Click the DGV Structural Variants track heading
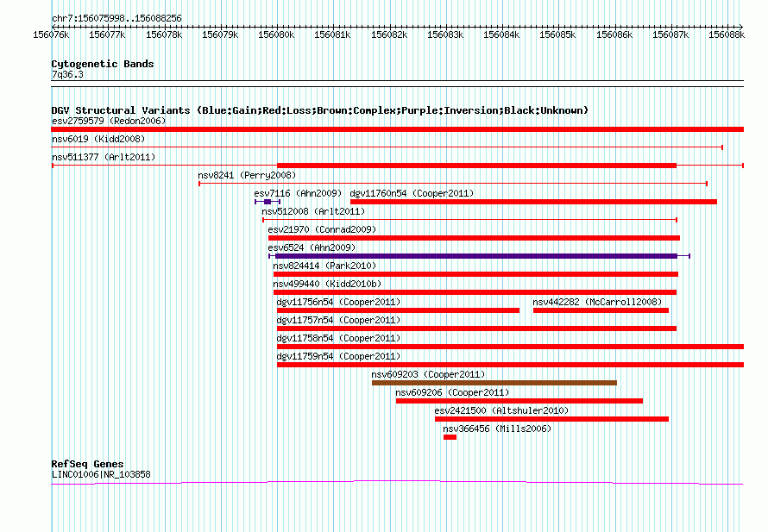The height and width of the screenshot is (532, 768). [319, 110]
